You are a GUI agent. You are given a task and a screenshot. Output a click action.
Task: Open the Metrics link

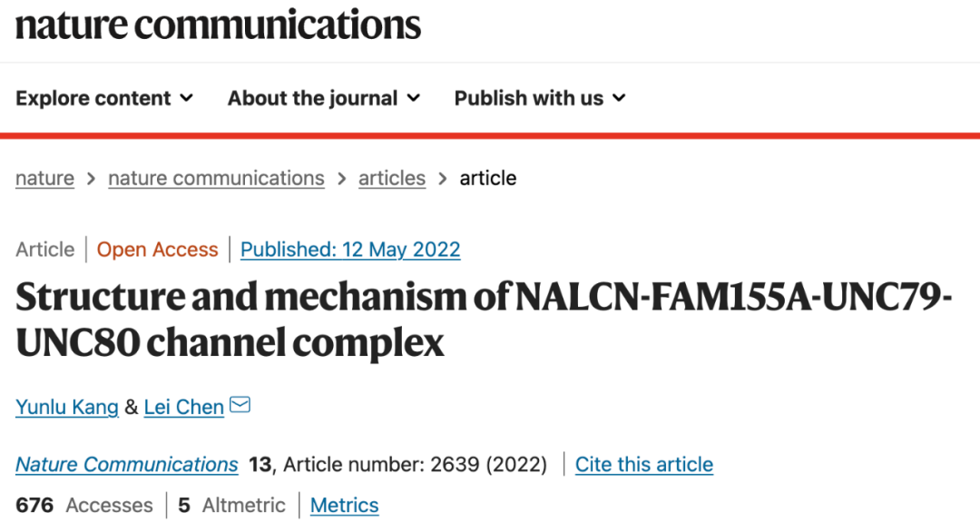pos(345,506)
